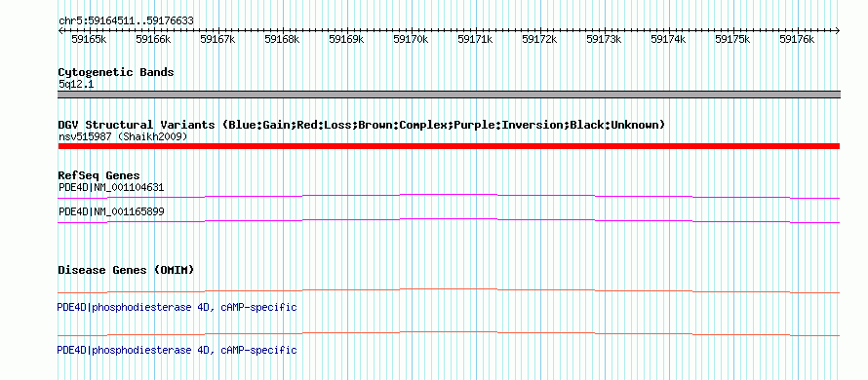
Task: Click the 59166k ruler tick label
Action: pyautogui.click(x=153, y=39)
